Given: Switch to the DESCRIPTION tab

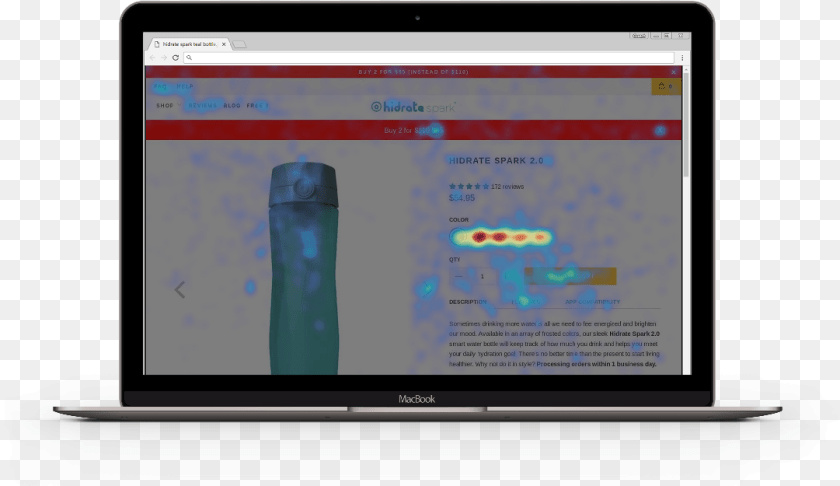Looking at the screenshot, I should click(468, 302).
